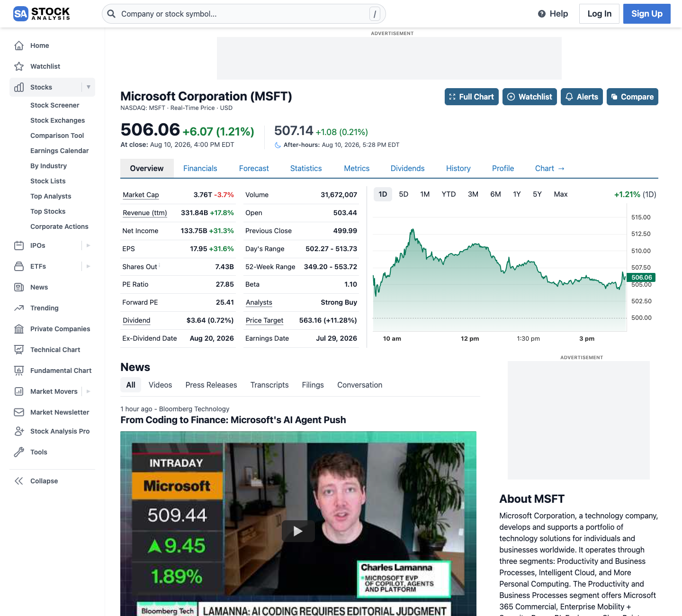Open the Chart tab with arrow

coord(549,169)
